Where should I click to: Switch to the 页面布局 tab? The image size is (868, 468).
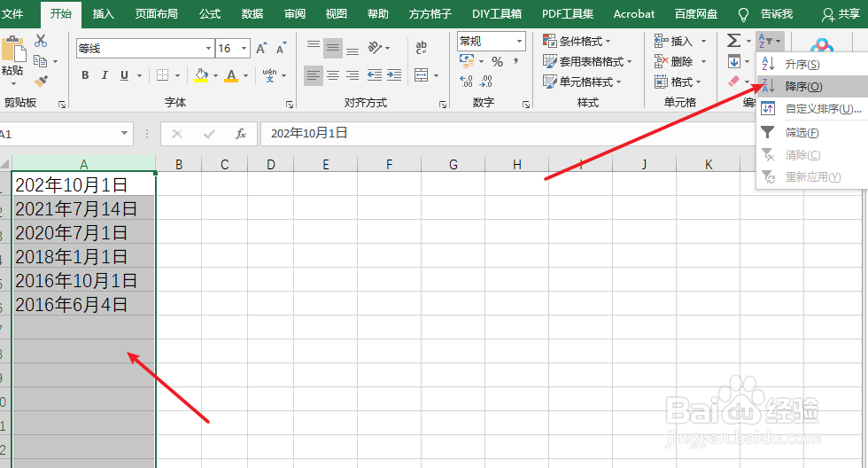pyautogui.click(x=157, y=14)
